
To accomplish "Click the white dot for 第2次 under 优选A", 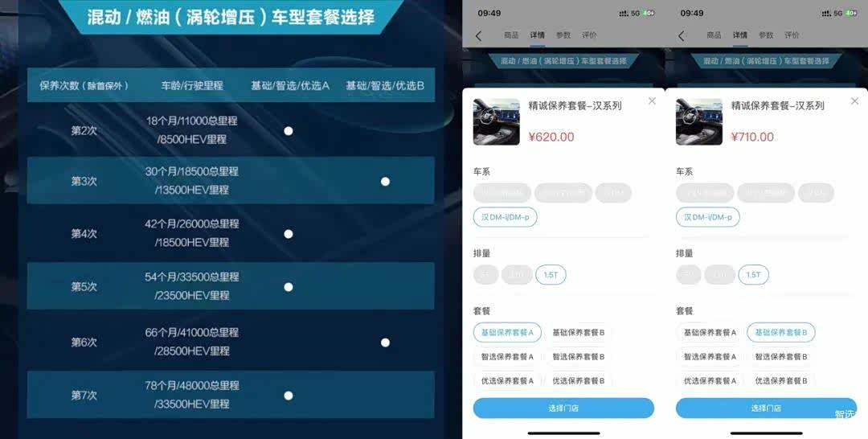I will coord(289,131).
